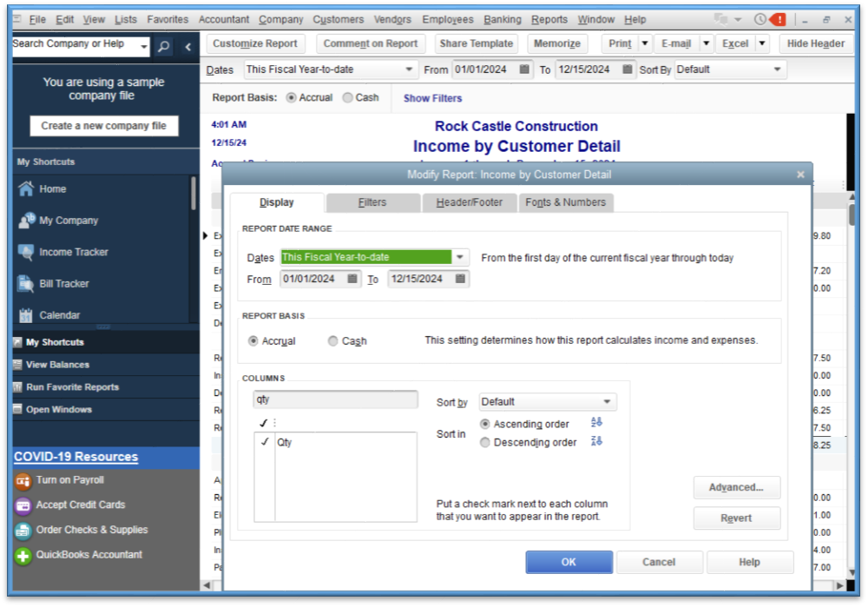Choose Ascending order radio button
Screen dimensions: 868x607
485,425
